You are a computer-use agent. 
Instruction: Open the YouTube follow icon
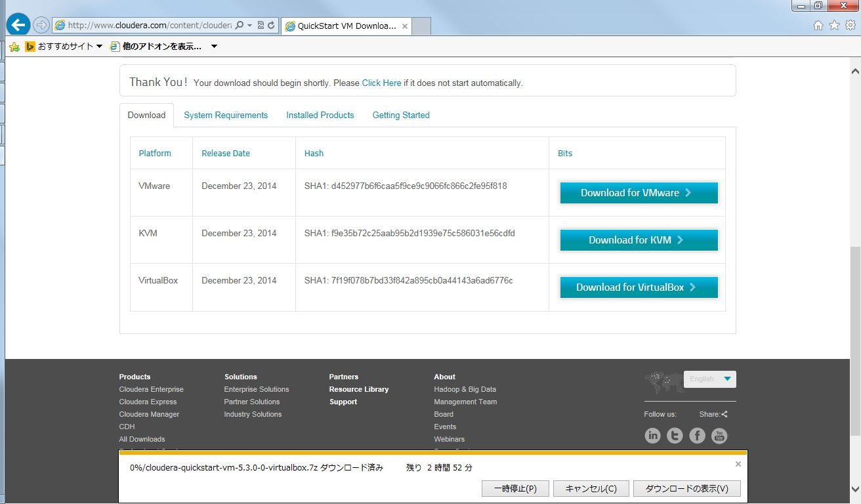719,436
